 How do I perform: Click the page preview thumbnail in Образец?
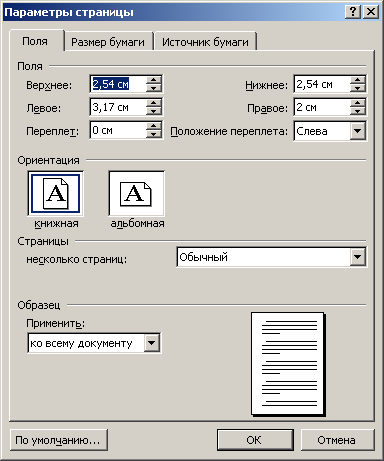click(288, 364)
